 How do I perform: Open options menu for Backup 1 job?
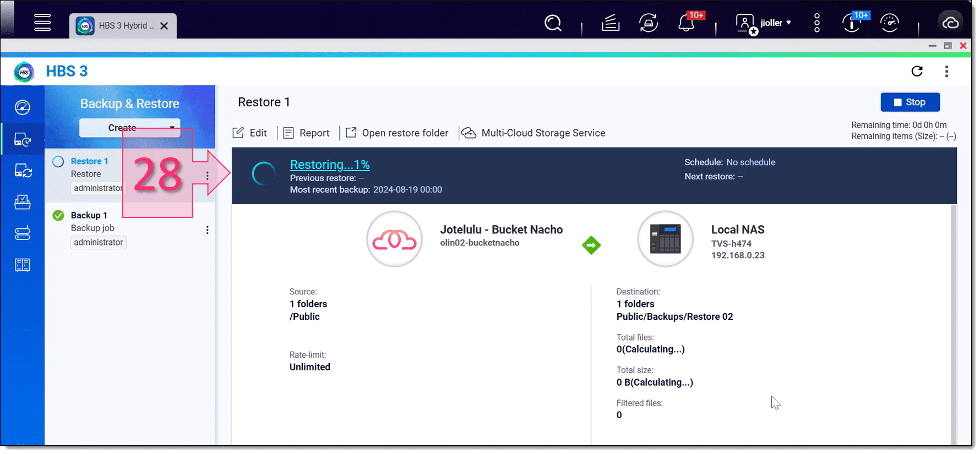click(208, 230)
